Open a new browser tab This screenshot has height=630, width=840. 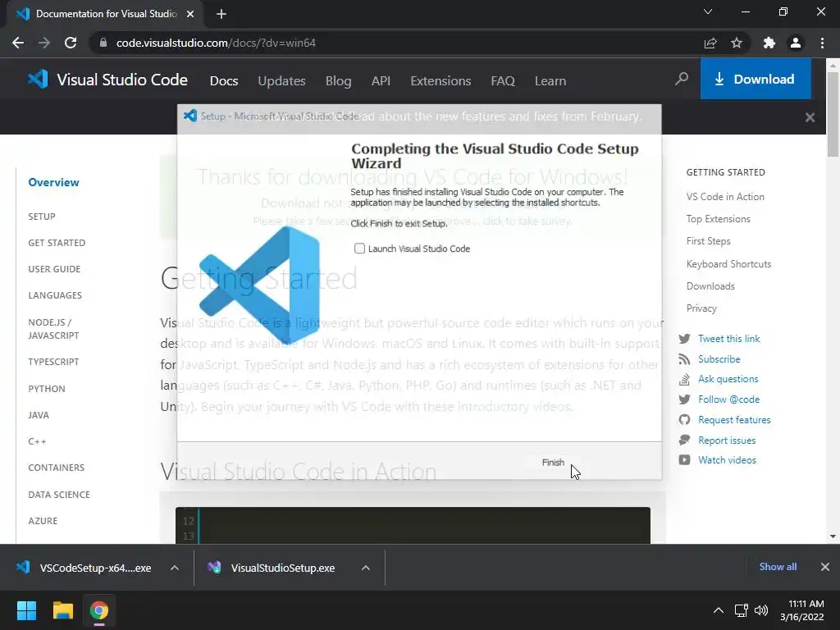point(221,14)
